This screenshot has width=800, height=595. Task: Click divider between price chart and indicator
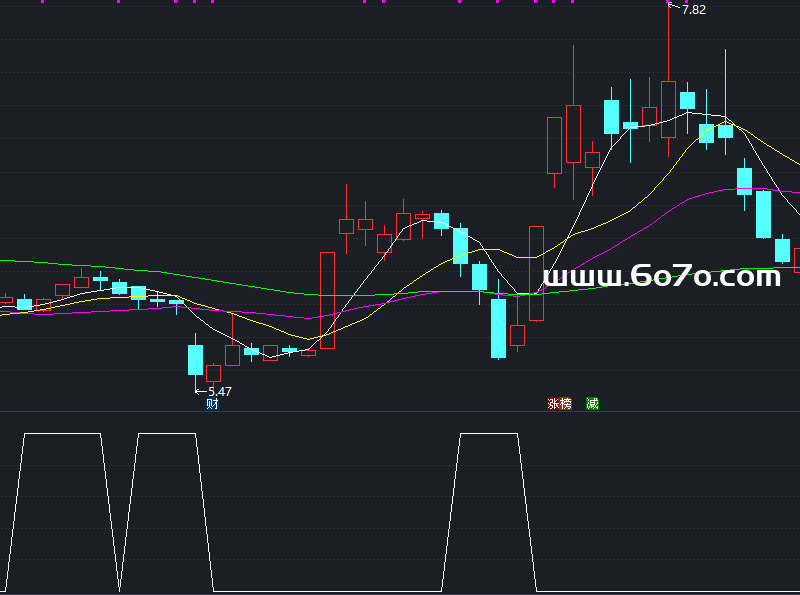400,411
